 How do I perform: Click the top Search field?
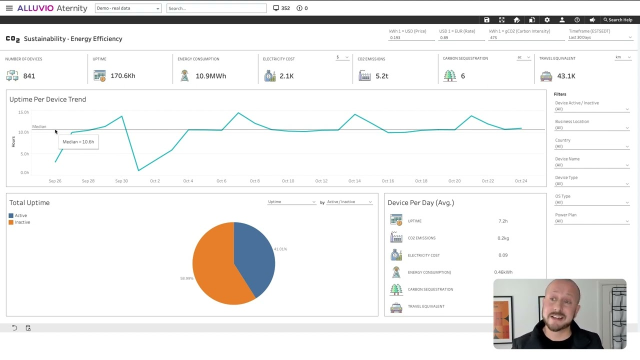(x=216, y=8)
